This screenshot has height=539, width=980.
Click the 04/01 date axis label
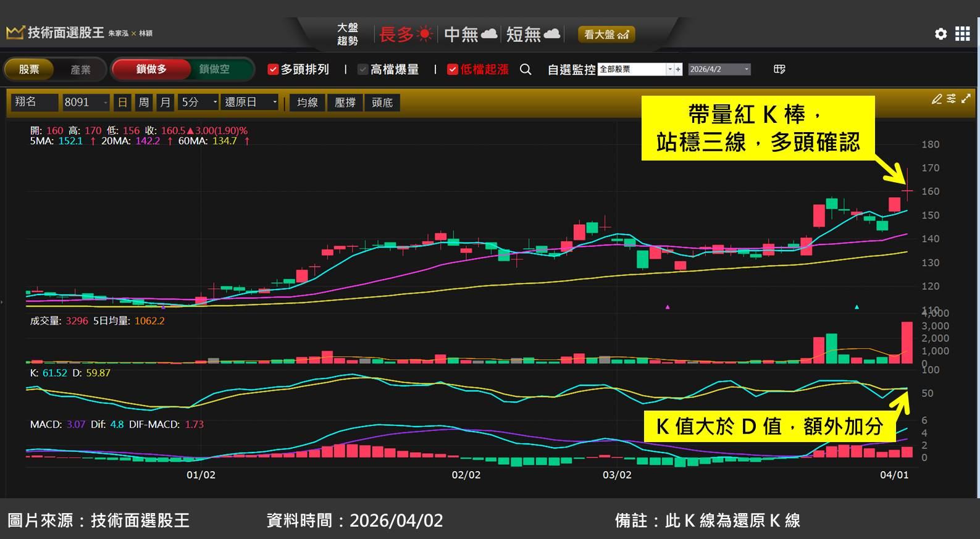tap(894, 475)
